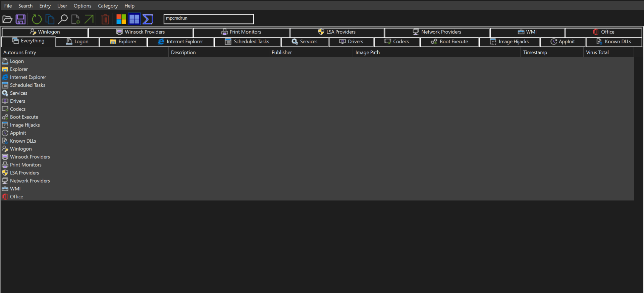The image size is (644, 293).
Task: Switch to the Services tab
Action: [x=305, y=42]
